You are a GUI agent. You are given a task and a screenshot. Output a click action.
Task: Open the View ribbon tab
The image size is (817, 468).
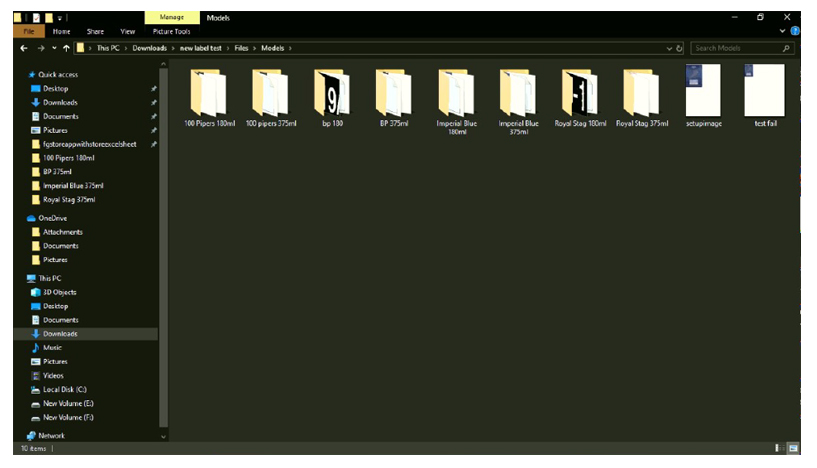tap(128, 31)
